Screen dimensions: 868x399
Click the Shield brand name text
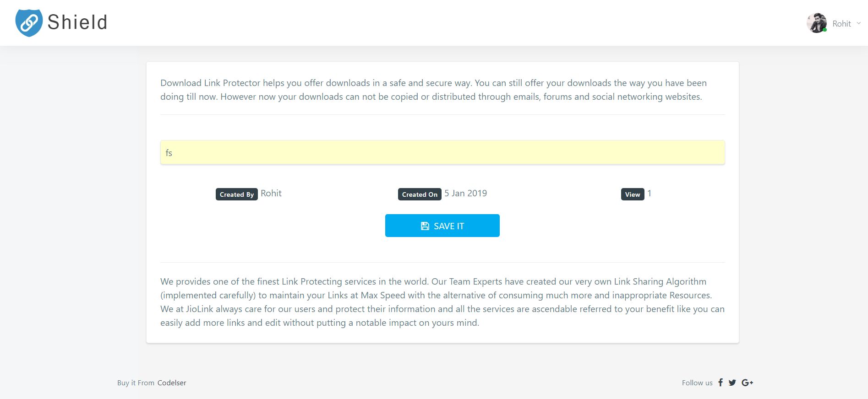coord(77,22)
